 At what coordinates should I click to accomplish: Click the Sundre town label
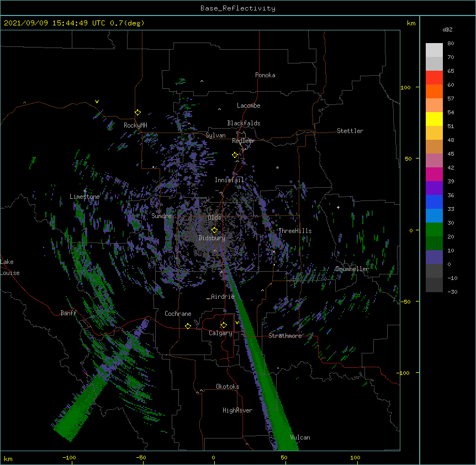point(161,216)
